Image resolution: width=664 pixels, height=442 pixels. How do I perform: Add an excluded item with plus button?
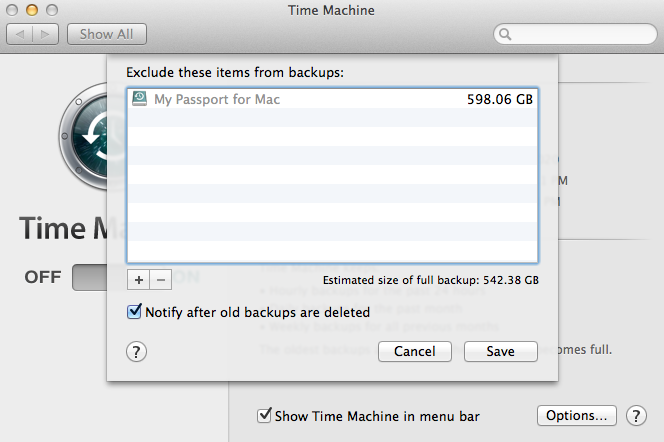pyautogui.click(x=138, y=279)
